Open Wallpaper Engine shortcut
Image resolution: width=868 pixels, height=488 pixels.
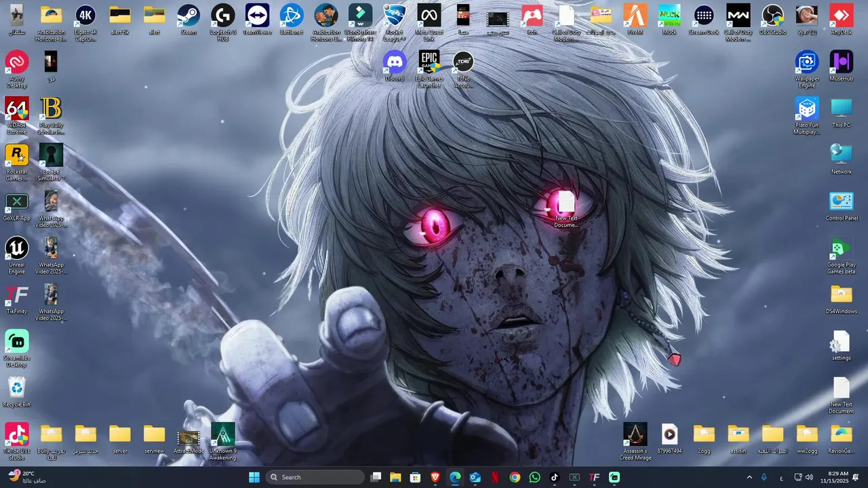tap(807, 69)
